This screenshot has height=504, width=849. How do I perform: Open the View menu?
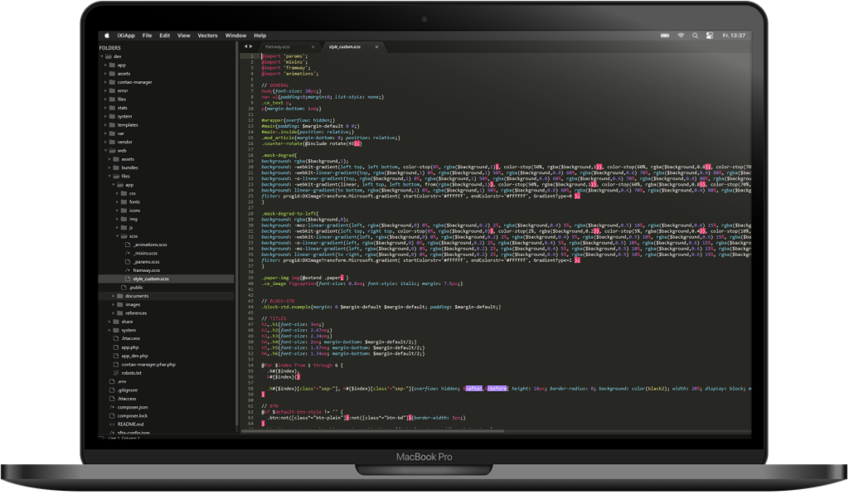pyautogui.click(x=183, y=36)
